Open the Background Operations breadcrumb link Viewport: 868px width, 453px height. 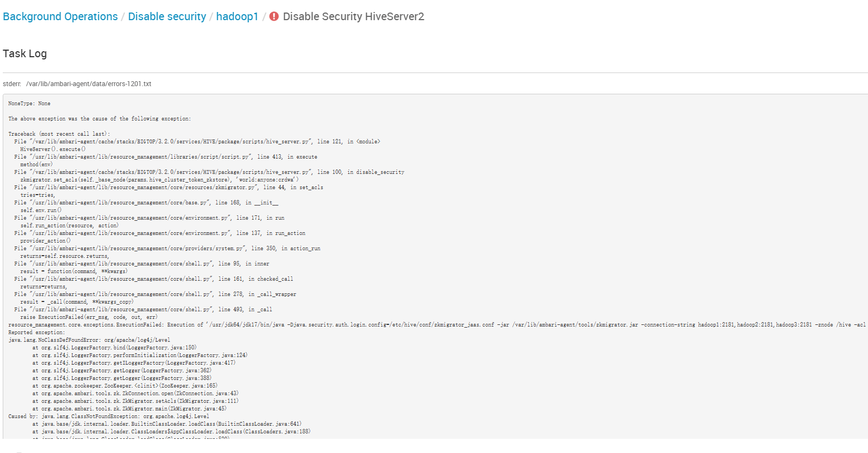point(60,16)
